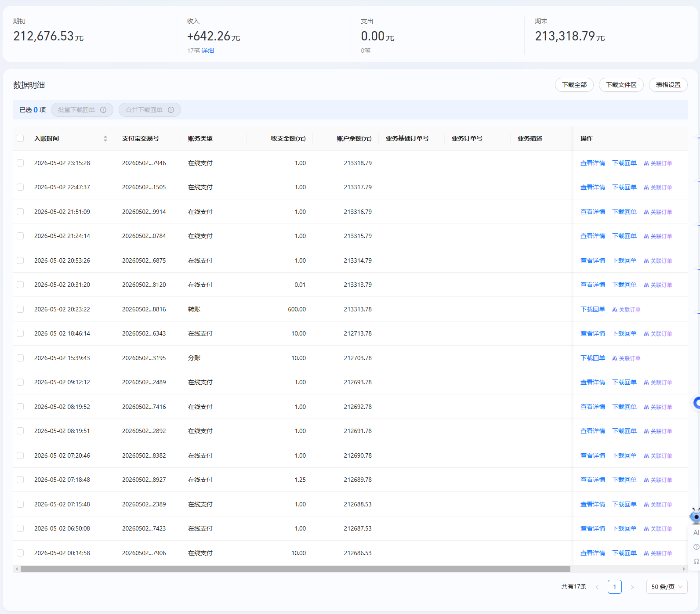Click the horizontal table scrollbar thumb
The width and height of the screenshot is (700, 614).
295,569
